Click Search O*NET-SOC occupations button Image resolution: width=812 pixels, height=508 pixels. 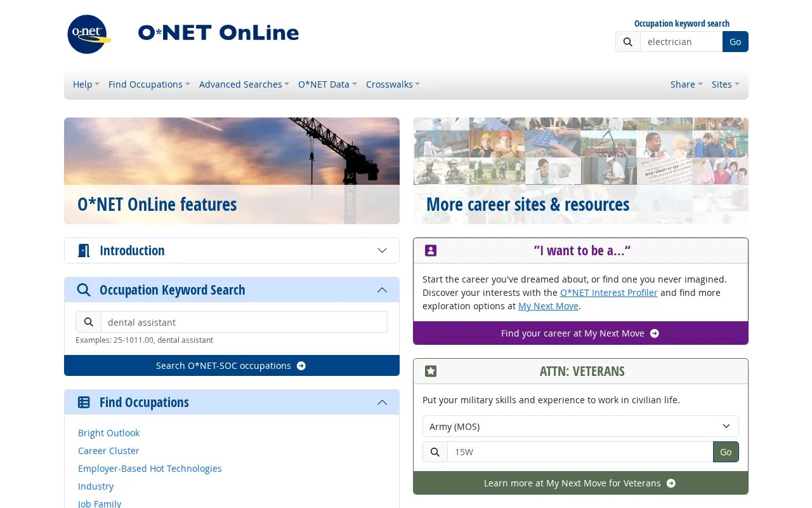[232, 366]
